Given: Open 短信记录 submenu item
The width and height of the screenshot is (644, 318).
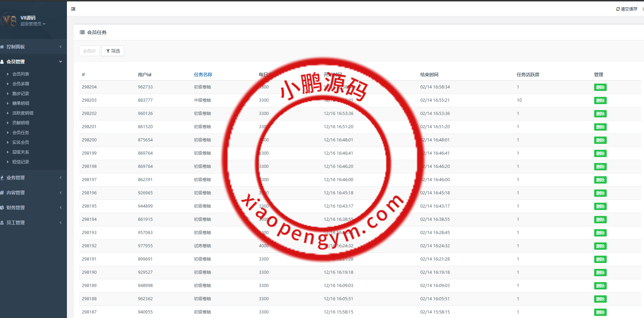Looking at the screenshot, I should tap(21, 162).
